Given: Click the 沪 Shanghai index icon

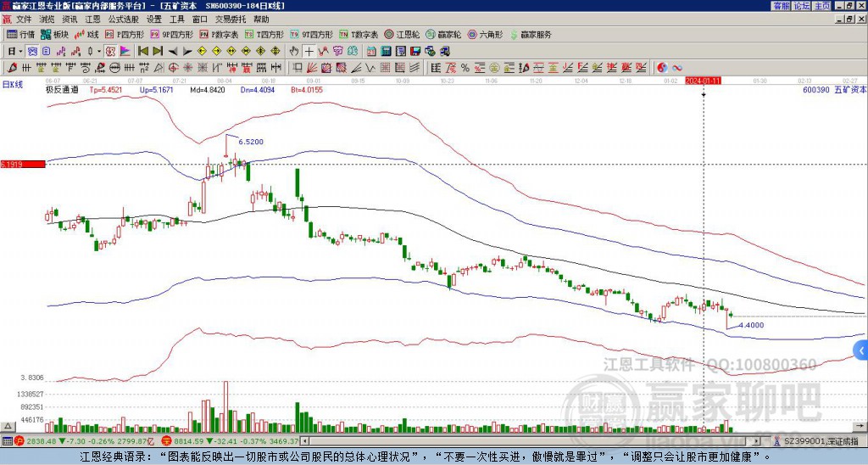Looking at the screenshot, I should 20,441.
